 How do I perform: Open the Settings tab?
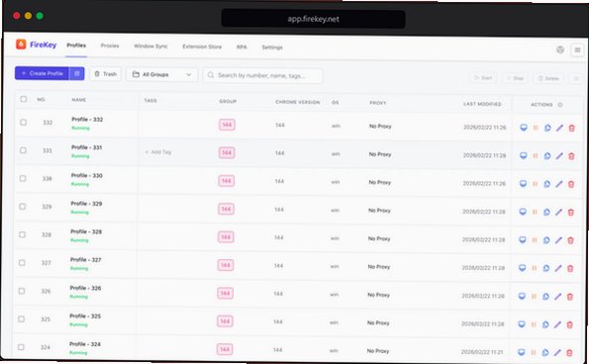tap(272, 47)
